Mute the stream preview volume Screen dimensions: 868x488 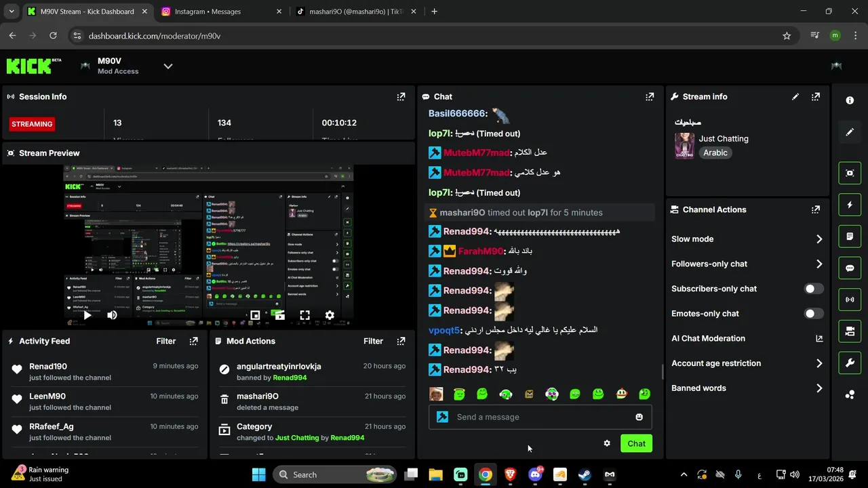click(112, 315)
